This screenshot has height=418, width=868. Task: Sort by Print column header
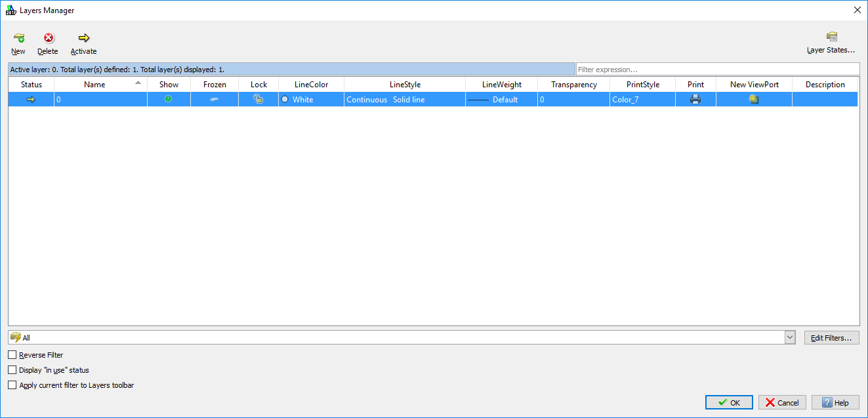tap(695, 85)
